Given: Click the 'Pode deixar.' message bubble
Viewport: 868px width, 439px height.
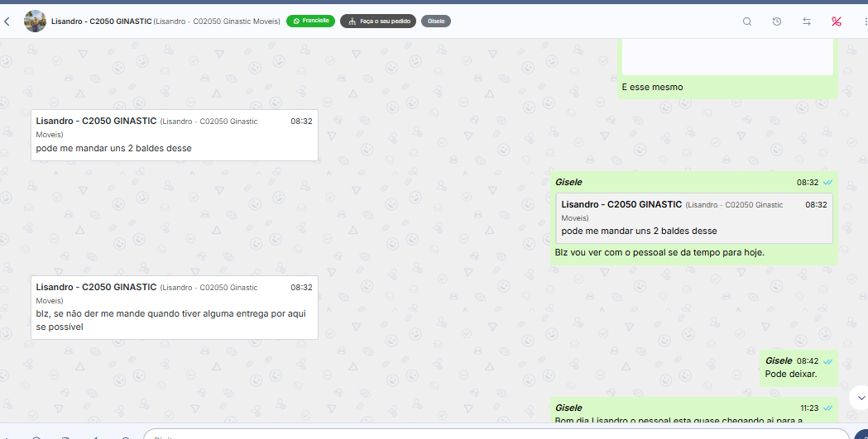Looking at the screenshot, I should [x=798, y=368].
